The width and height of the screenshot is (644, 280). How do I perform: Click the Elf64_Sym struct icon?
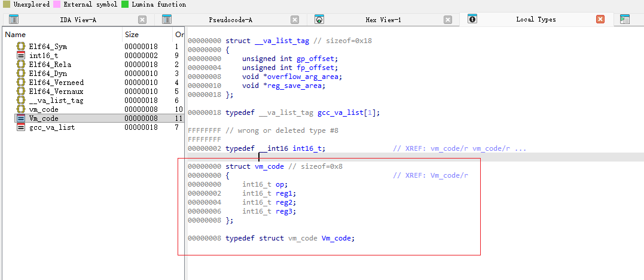pyautogui.click(x=20, y=47)
